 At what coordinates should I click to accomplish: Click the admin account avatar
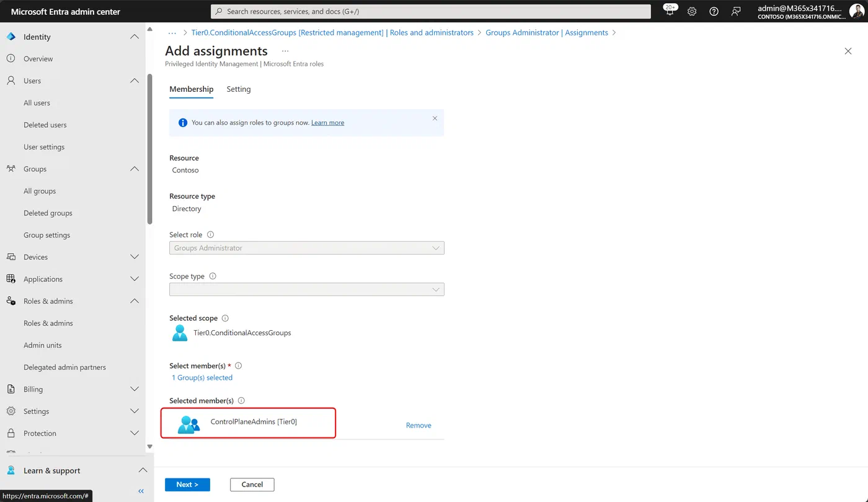(856, 11)
